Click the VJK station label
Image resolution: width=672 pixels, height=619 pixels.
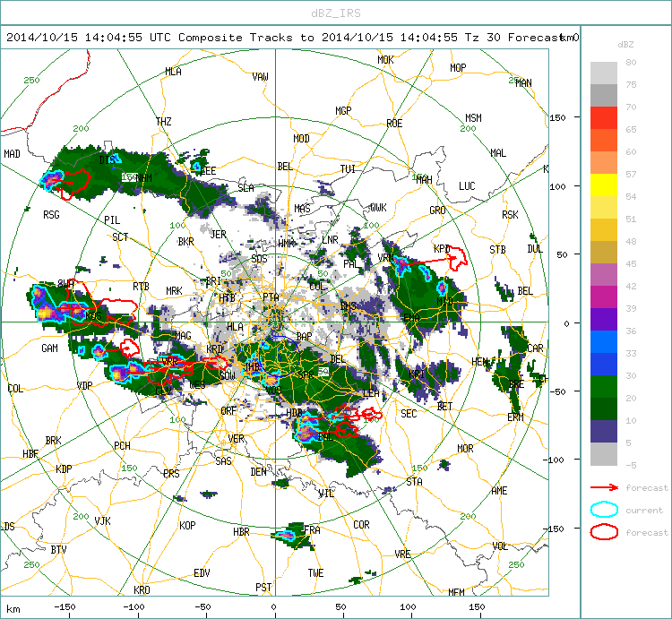(102, 520)
